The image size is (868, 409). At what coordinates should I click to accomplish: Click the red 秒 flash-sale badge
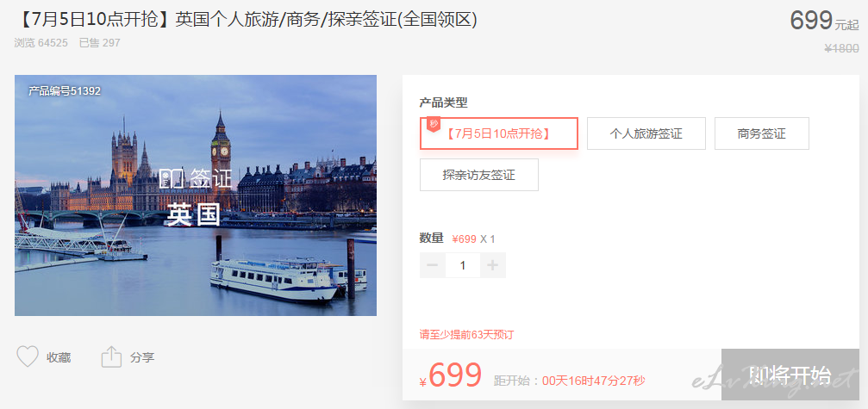434,124
